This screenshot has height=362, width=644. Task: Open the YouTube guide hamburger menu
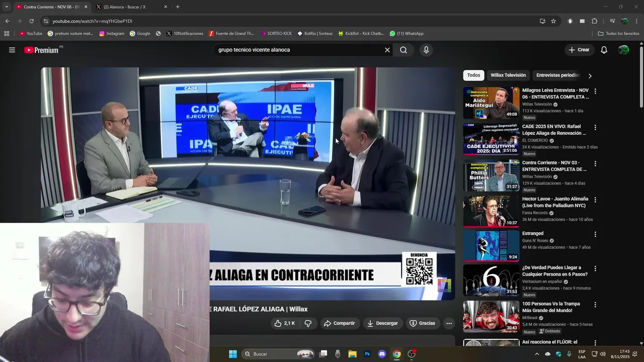pos(12,50)
